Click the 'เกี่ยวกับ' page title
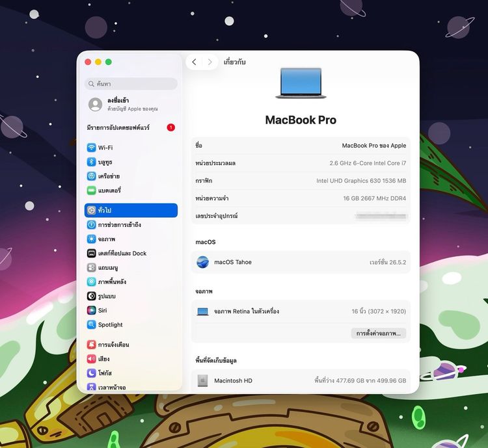The width and height of the screenshot is (488, 448). (235, 62)
